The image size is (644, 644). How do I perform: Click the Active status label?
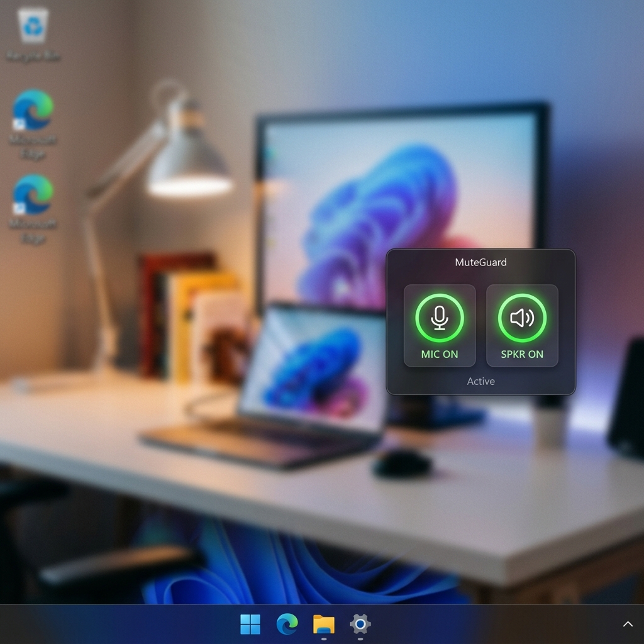pyautogui.click(x=480, y=381)
